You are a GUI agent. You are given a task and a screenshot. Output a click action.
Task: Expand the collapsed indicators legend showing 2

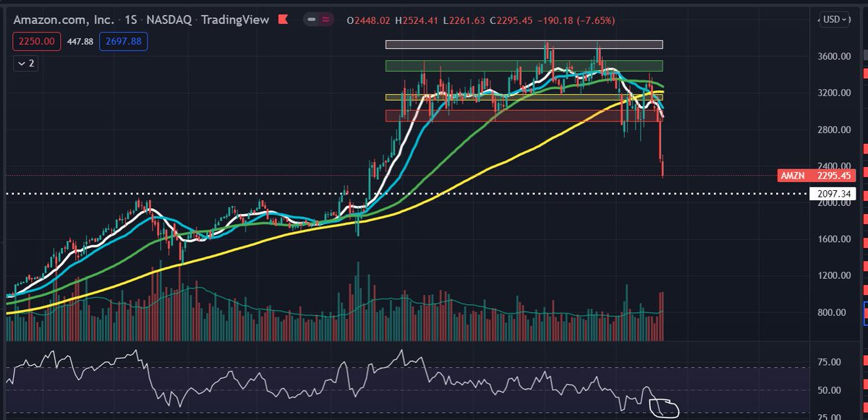point(27,64)
